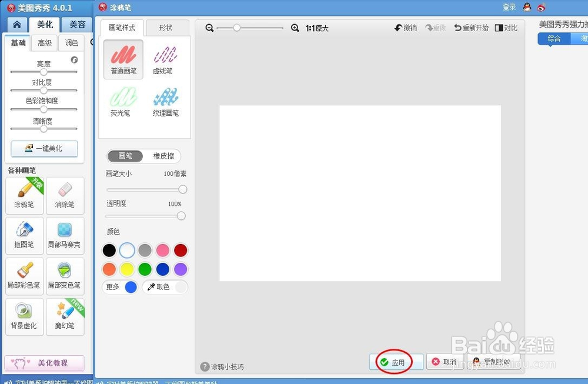This screenshot has width=588, height=384.
Task: Select the 综合 tab on right panel
Action: (x=554, y=38)
